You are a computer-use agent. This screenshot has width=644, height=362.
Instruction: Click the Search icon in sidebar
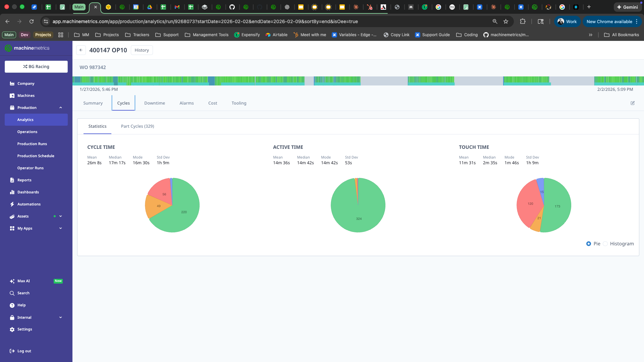pyautogui.click(x=12, y=293)
